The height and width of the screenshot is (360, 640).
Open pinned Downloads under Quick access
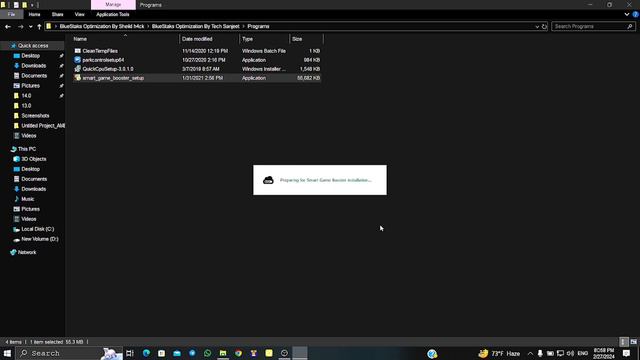(33, 66)
